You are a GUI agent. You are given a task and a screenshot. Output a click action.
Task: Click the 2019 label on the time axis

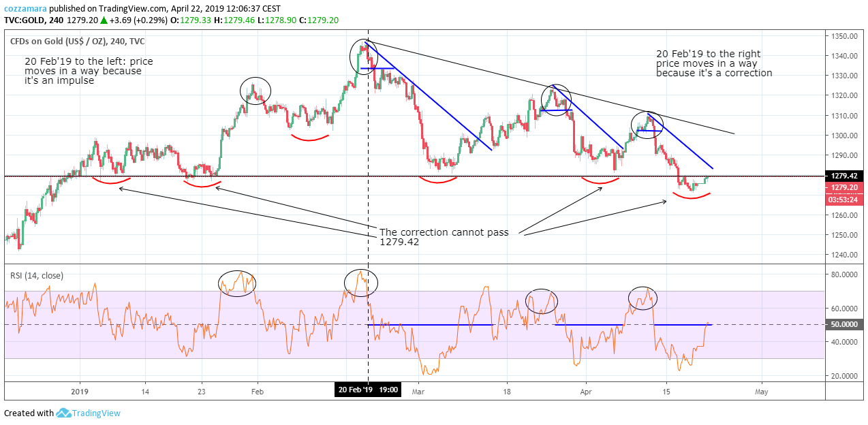pyautogui.click(x=80, y=392)
